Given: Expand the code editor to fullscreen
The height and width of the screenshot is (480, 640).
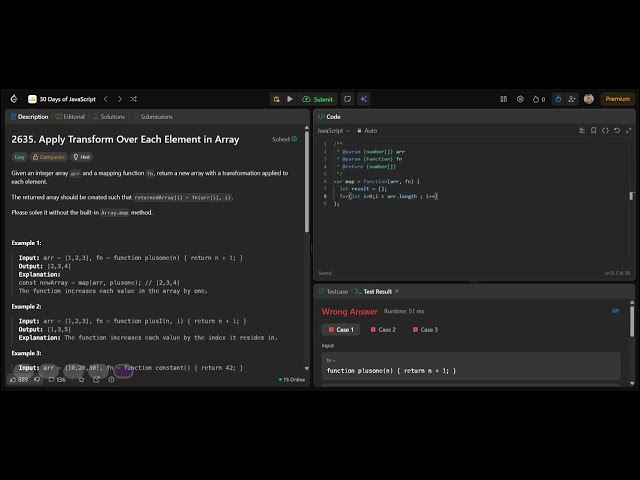Looking at the screenshot, I should click(629, 131).
